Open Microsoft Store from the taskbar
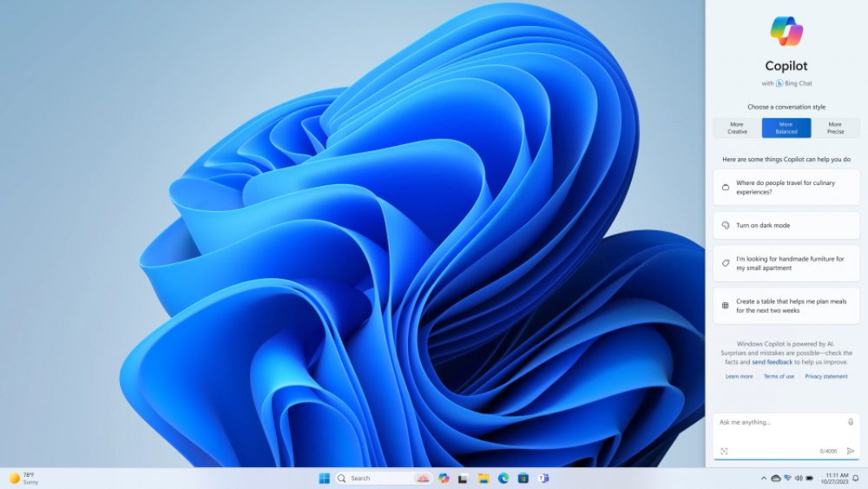This screenshot has height=489, width=868. pos(524,478)
